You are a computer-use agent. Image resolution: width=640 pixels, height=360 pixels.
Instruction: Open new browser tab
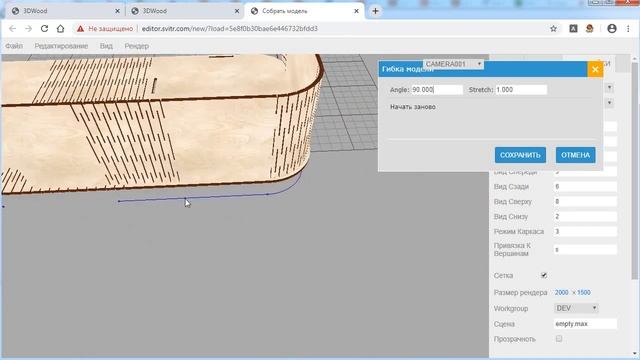376,11
